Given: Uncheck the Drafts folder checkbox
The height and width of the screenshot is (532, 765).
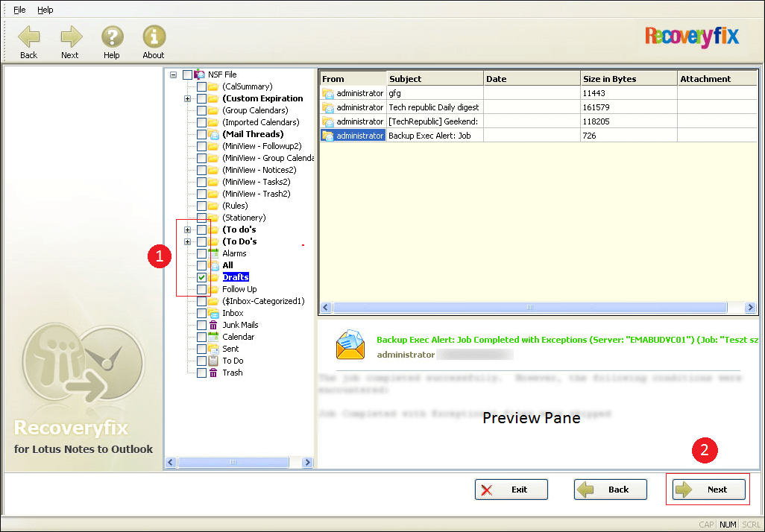Looking at the screenshot, I should pyautogui.click(x=201, y=277).
